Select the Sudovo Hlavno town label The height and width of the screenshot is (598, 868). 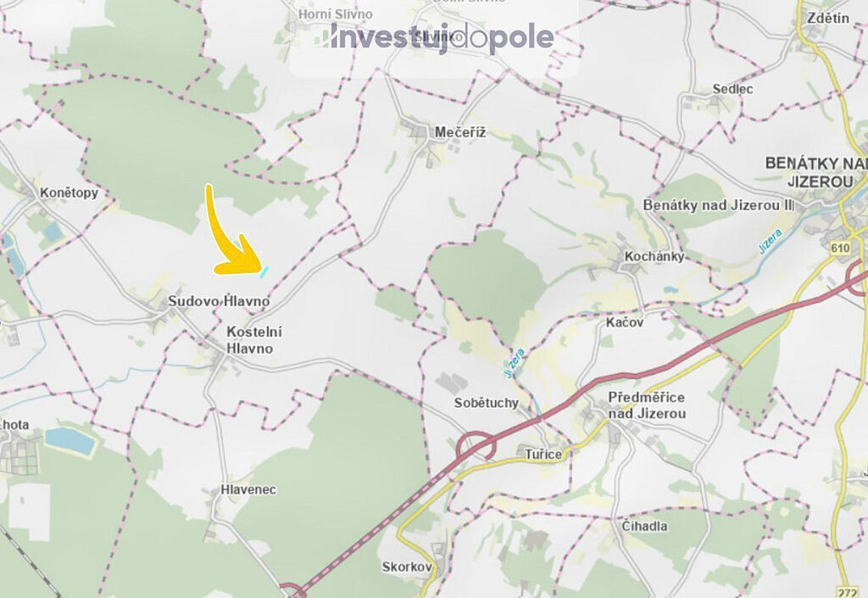coord(219,301)
